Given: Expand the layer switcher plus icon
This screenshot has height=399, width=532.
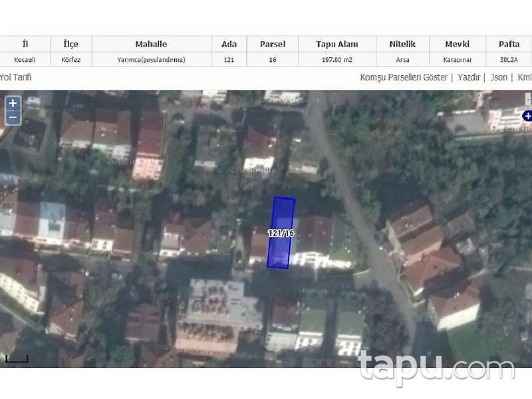Looking at the screenshot, I should (x=527, y=116).
